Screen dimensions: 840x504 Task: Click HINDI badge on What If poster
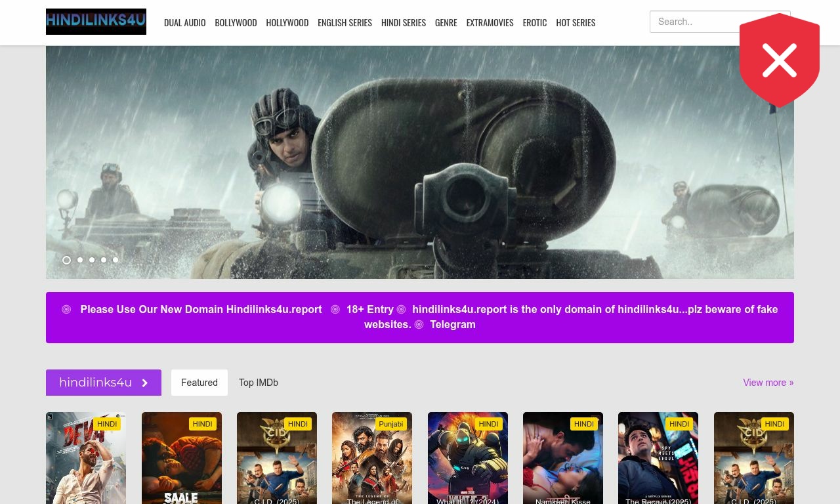click(x=489, y=424)
